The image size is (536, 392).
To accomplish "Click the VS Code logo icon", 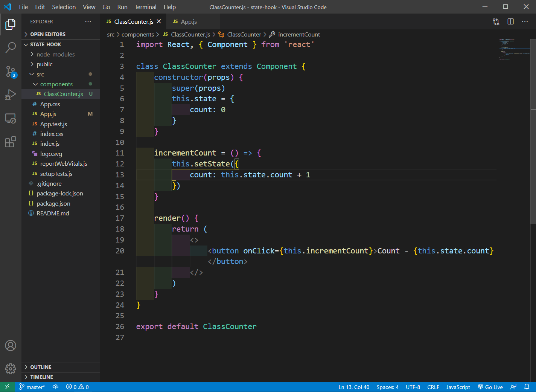I will coord(8,7).
